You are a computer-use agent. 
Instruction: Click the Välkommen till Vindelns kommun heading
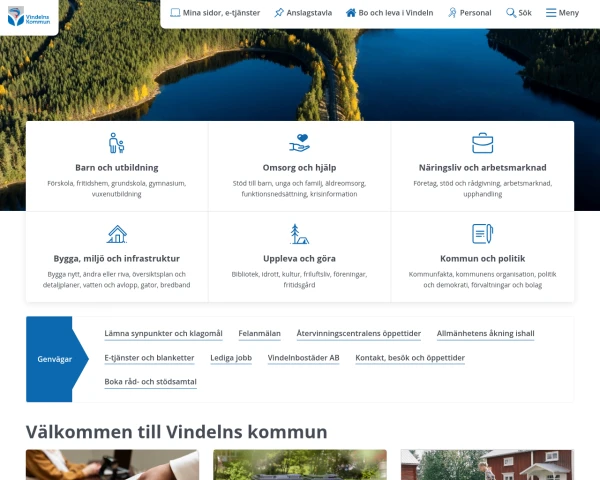(176, 432)
